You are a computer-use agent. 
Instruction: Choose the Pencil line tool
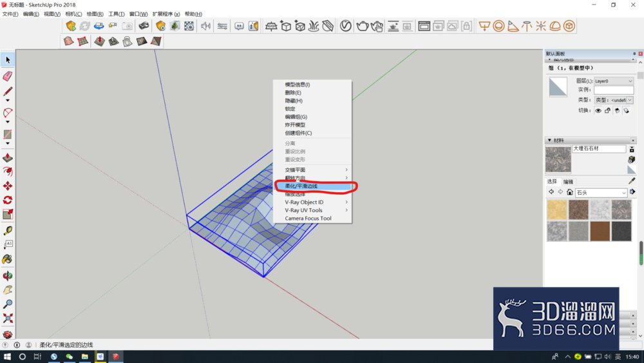(x=8, y=92)
